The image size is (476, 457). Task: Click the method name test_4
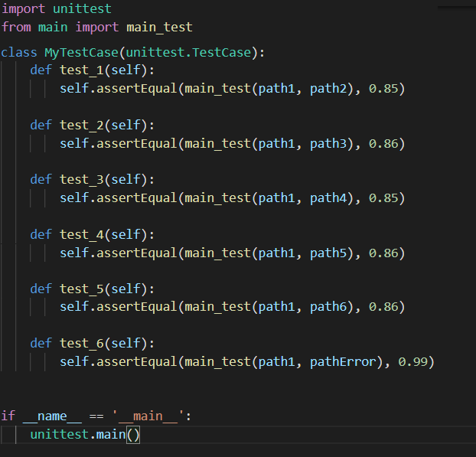click(82, 234)
